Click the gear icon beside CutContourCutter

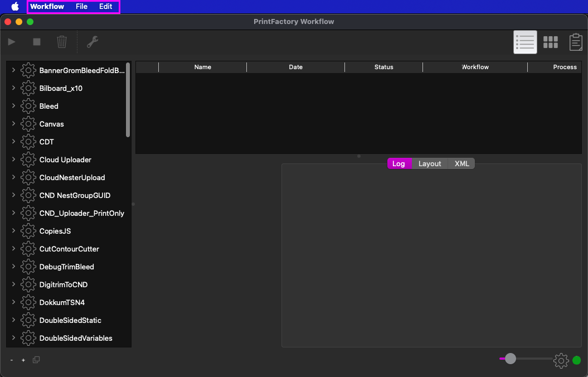tap(28, 249)
